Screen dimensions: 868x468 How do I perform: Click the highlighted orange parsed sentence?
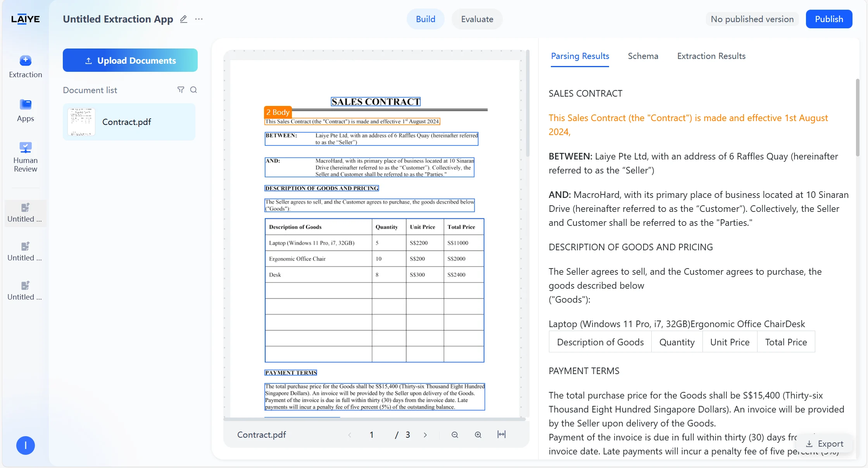click(x=688, y=125)
